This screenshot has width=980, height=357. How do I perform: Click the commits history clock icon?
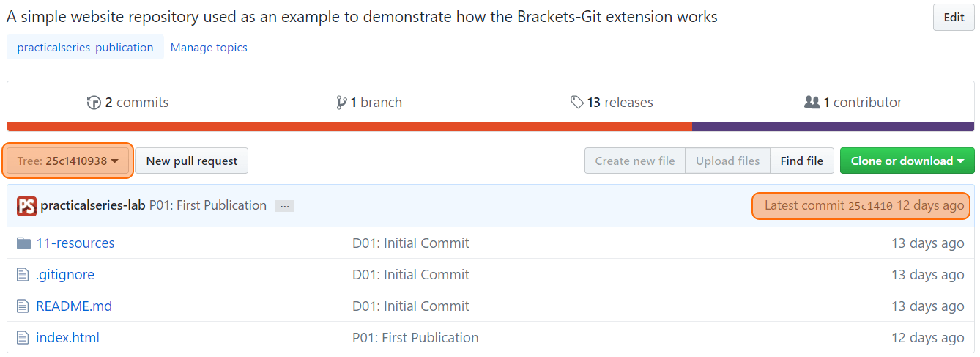click(x=94, y=103)
